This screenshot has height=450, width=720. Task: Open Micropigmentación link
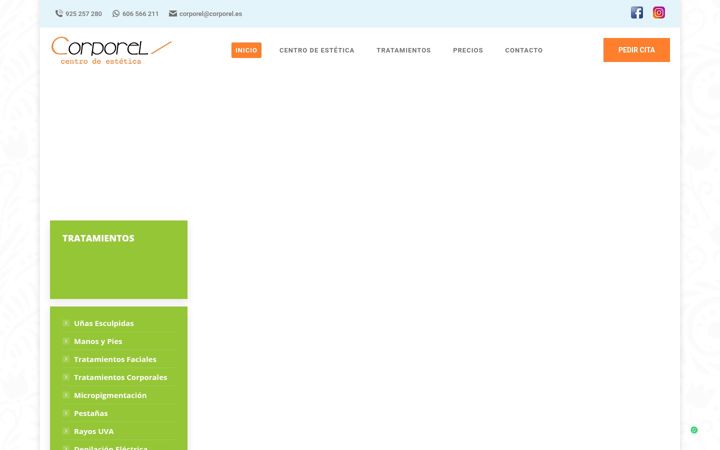point(110,395)
